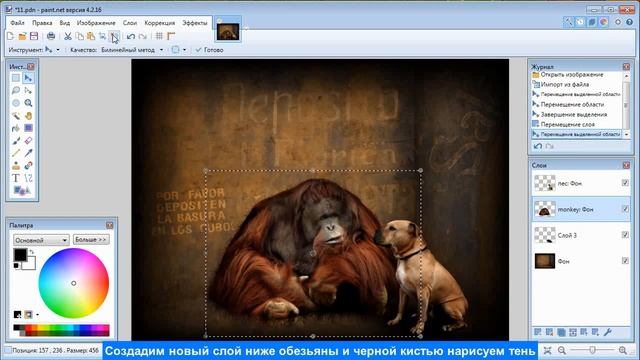Undo the last action from the toolbar
Image resolution: width=640 pixels, height=360 pixels.
point(131,36)
